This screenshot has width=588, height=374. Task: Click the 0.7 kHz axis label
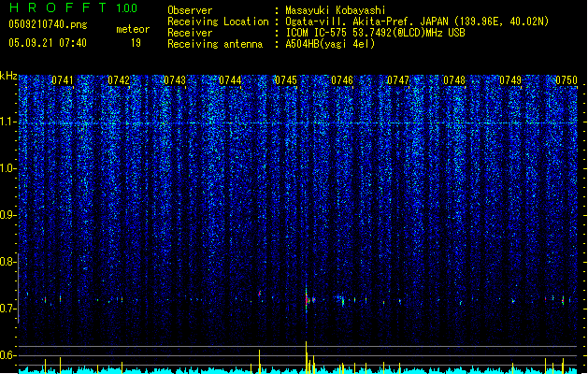tap(7, 309)
